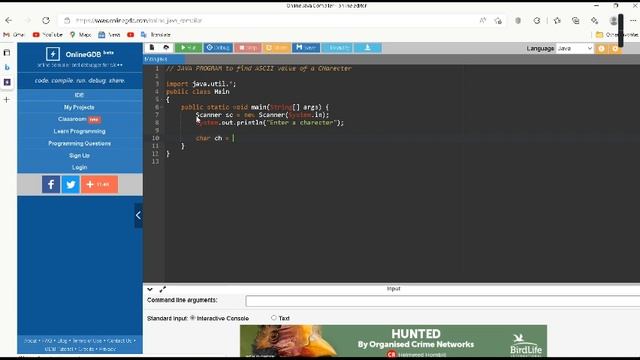The height and width of the screenshot is (360, 640).
Task: Open the orange settings gear icon
Action: pos(615,49)
